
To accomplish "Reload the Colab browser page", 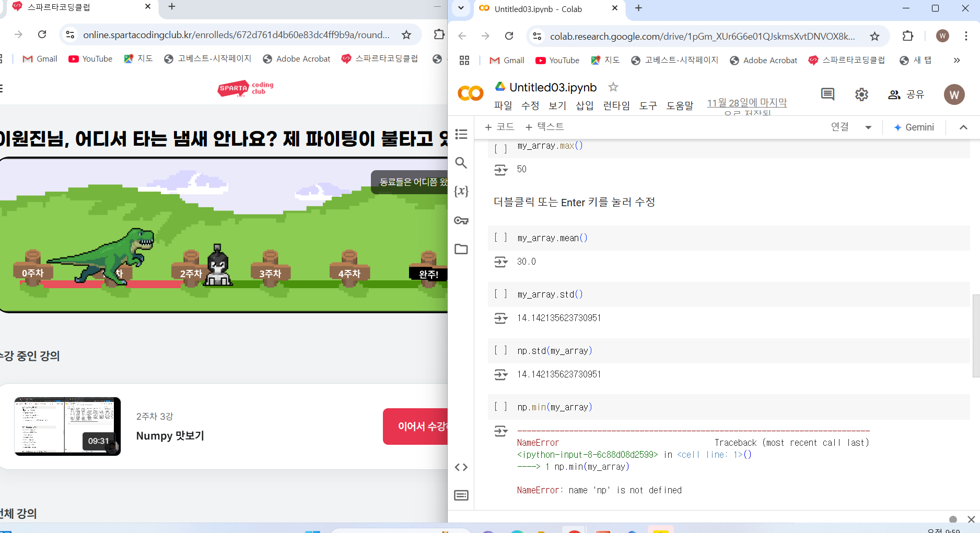I will coord(509,36).
